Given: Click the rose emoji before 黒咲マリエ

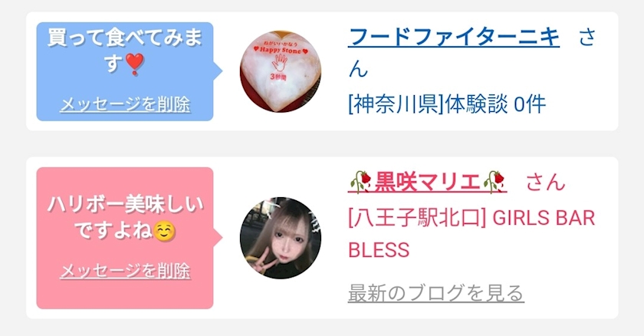Looking at the screenshot, I should 361,182.
